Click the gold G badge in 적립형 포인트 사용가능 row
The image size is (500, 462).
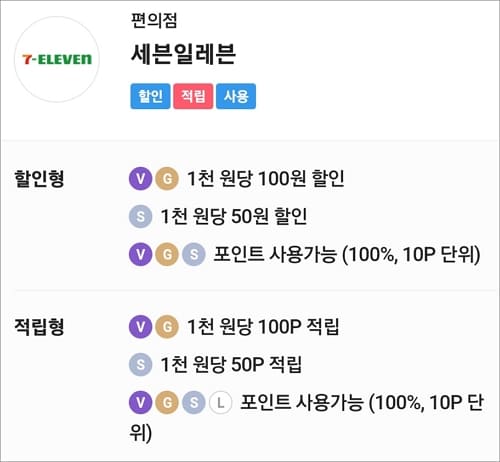[167, 403]
